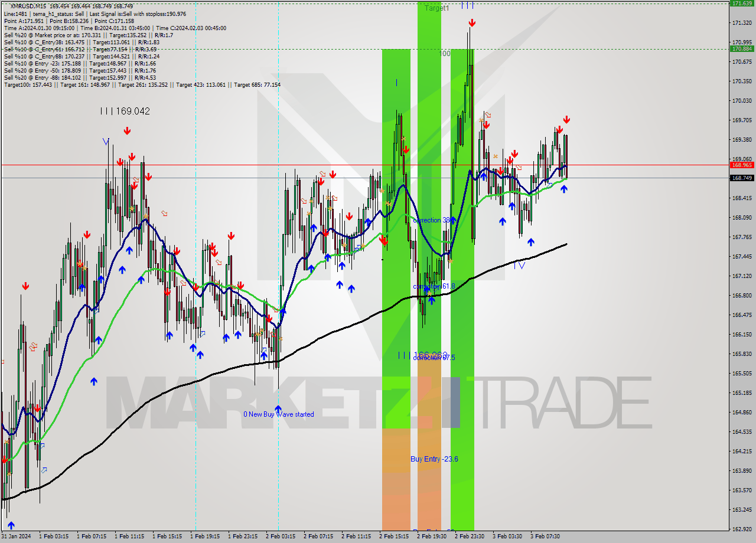Click the '2 Feb 11:15' time label
This screenshot has width=756, height=543.
pyautogui.click(x=356, y=537)
